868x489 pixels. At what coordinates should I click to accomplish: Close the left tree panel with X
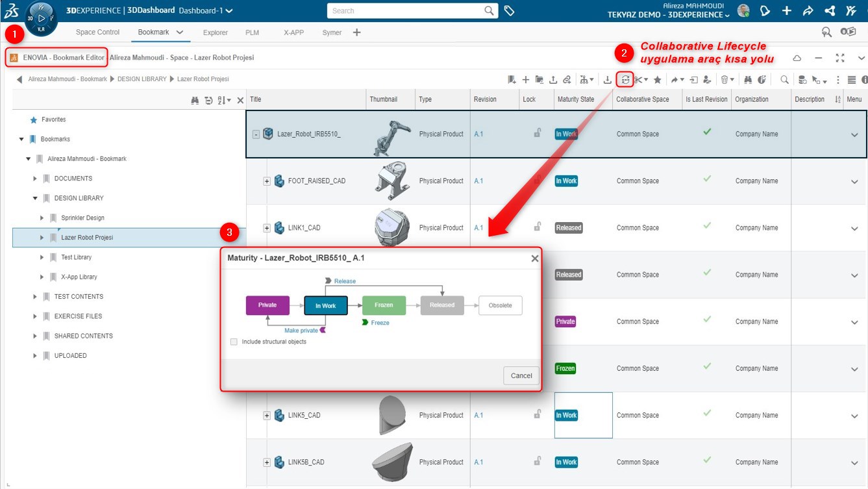(240, 100)
